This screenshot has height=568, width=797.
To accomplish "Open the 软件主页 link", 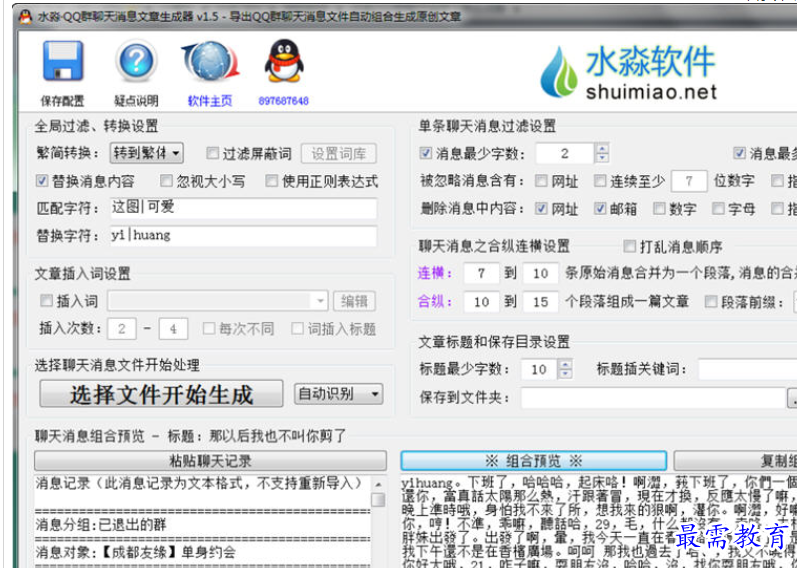I will click(x=210, y=101).
